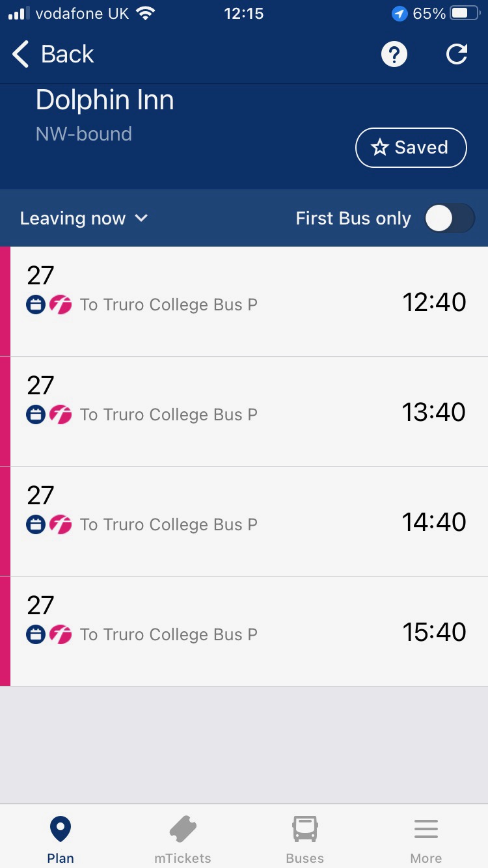Select the 15:40 route 27 departure
Image resolution: width=488 pixels, height=868 pixels.
click(x=247, y=618)
